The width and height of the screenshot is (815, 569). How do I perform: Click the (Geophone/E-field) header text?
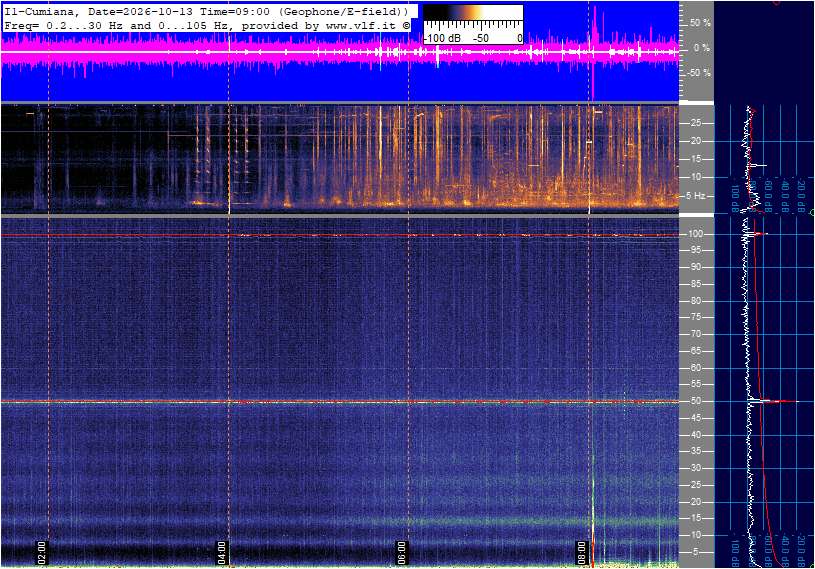[x=343, y=11]
